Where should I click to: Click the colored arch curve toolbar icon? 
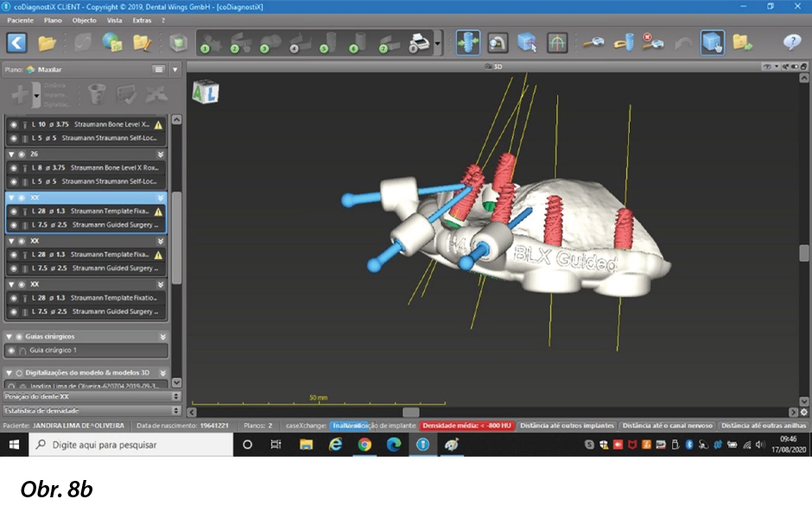(557, 43)
